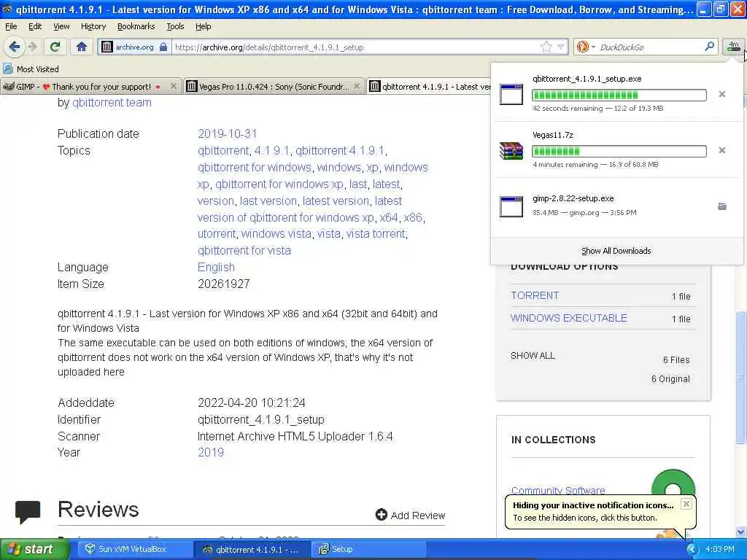Close the Vegas Pro tab

tap(356, 86)
